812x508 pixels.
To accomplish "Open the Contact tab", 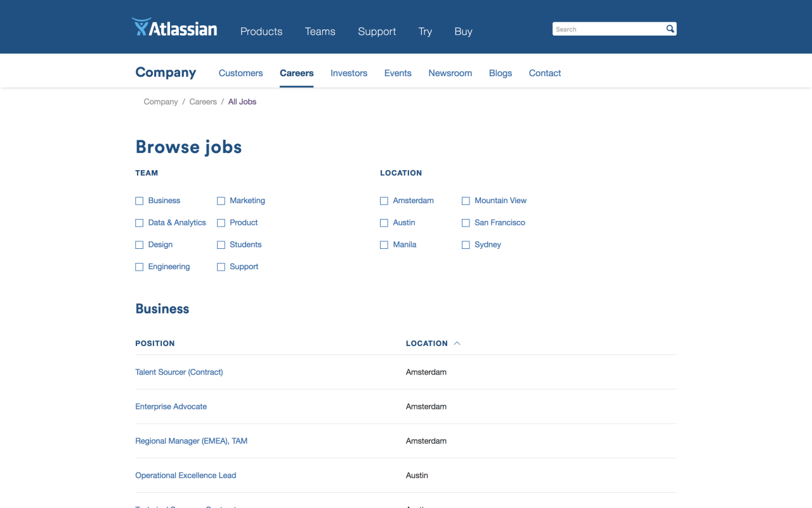I will pyautogui.click(x=545, y=73).
